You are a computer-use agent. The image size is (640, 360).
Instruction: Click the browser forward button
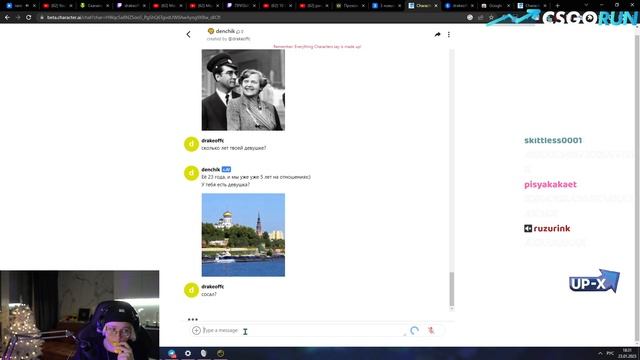(x=18, y=18)
